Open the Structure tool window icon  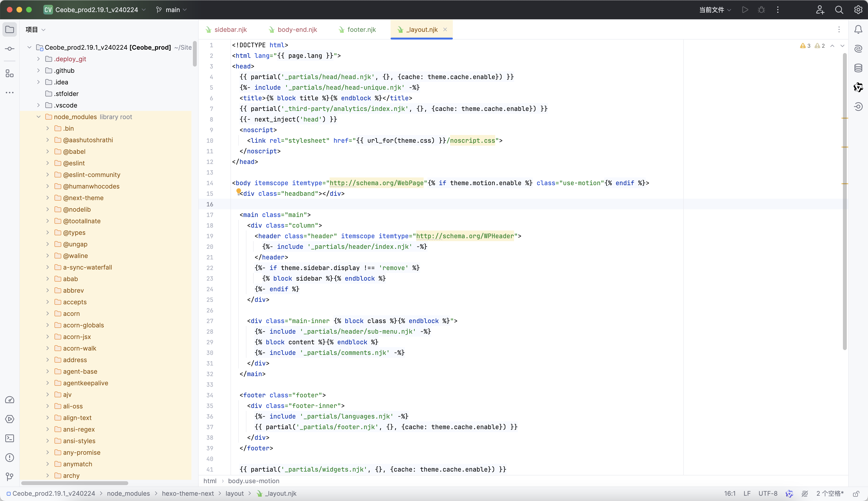(x=10, y=73)
